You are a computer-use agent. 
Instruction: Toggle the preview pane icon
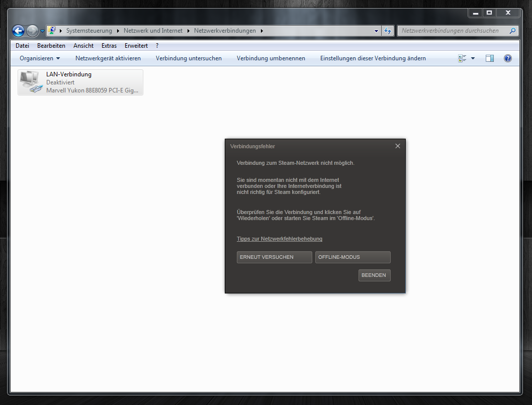click(490, 58)
